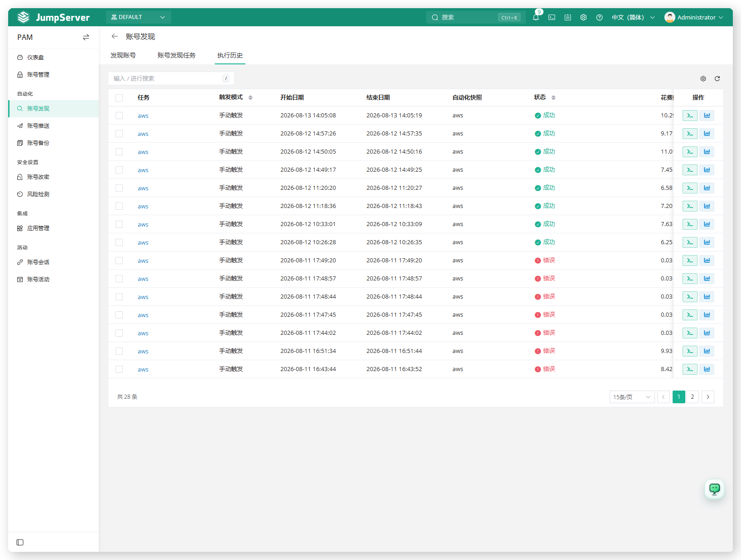Image resolution: width=741 pixels, height=560 pixels.
Task: Open the Administrator user menu
Action: (694, 17)
